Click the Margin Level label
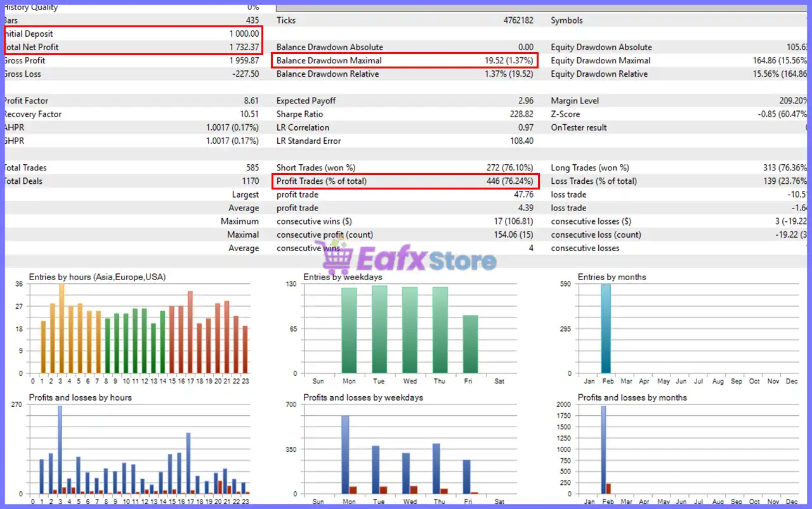The height and width of the screenshot is (509, 812). pos(575,101)
